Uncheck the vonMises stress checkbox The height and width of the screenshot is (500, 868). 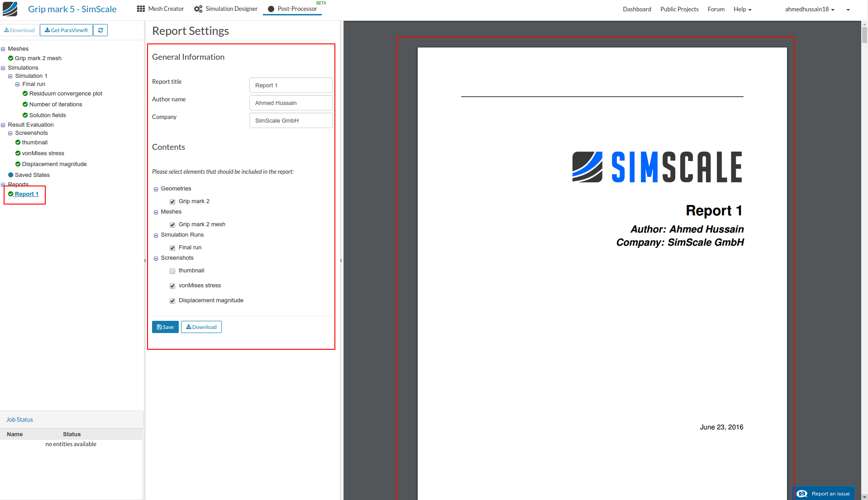tap(172, 286)
